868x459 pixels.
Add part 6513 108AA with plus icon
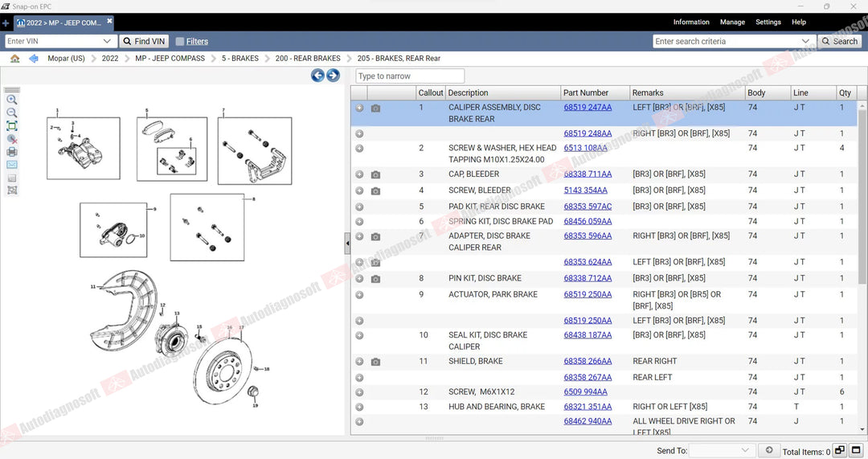(359, 149)
